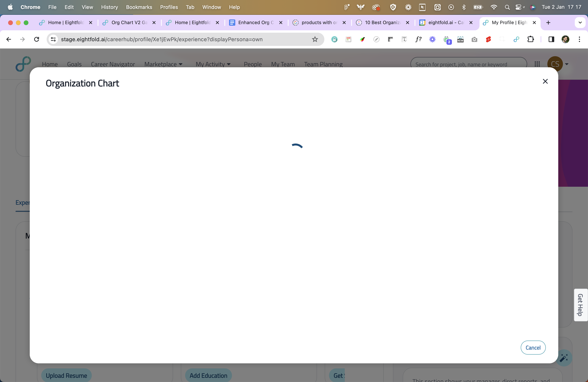Click the blue starburst extension icon

coord(432,39)
